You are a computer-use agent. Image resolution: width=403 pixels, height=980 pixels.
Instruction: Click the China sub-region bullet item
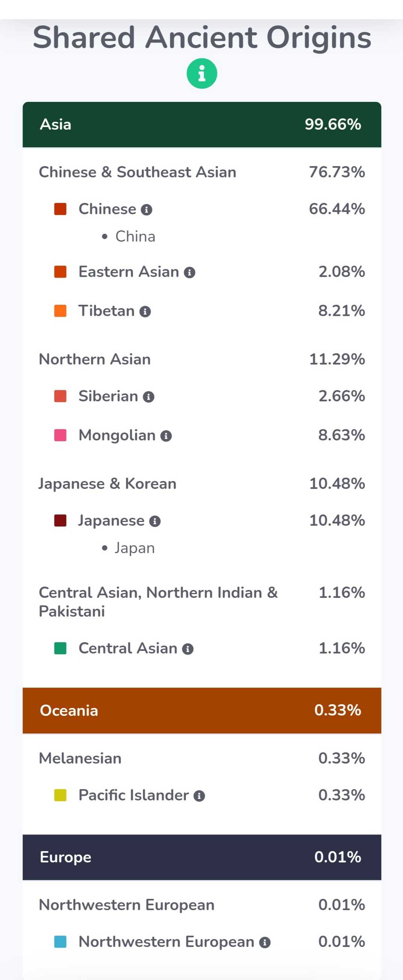(129, 237)
